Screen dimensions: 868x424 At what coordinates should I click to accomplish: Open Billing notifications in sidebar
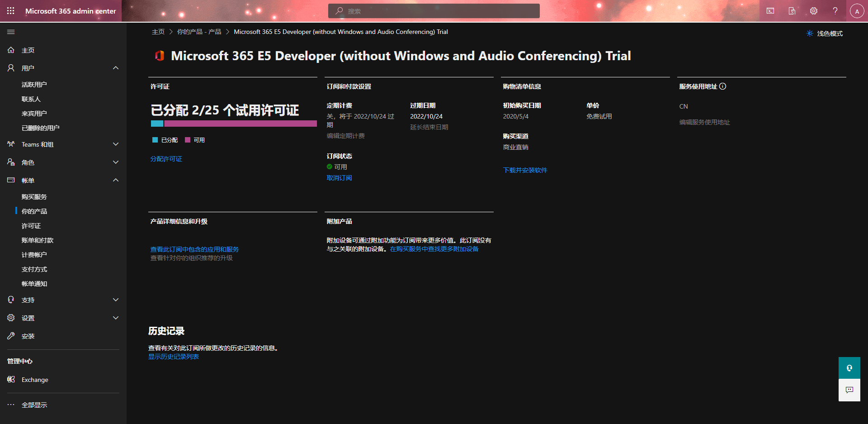coord(34,284)
